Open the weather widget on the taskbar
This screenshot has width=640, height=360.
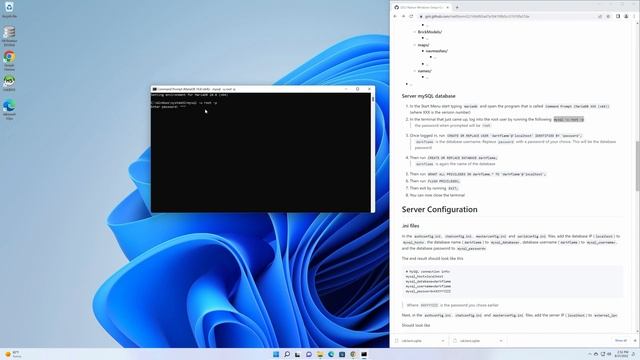[13, 354]
